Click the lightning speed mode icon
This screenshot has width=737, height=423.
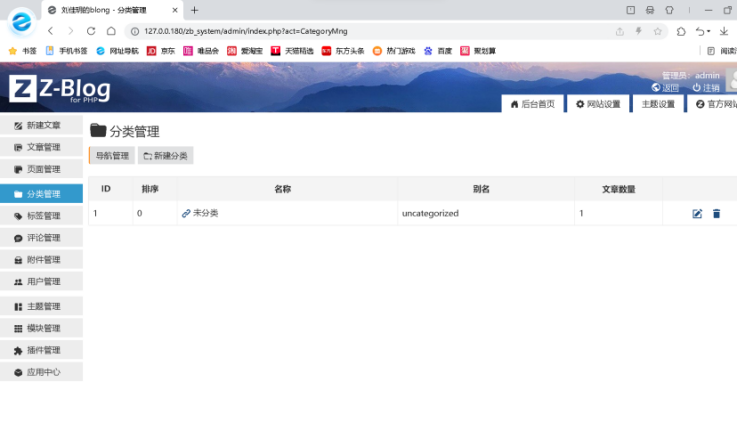click(638, 31)
